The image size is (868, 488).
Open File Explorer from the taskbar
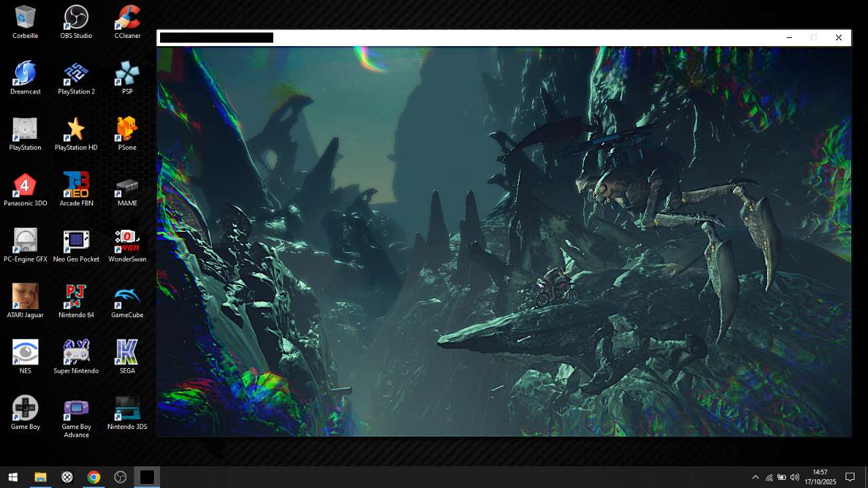[x=40, y=477]
